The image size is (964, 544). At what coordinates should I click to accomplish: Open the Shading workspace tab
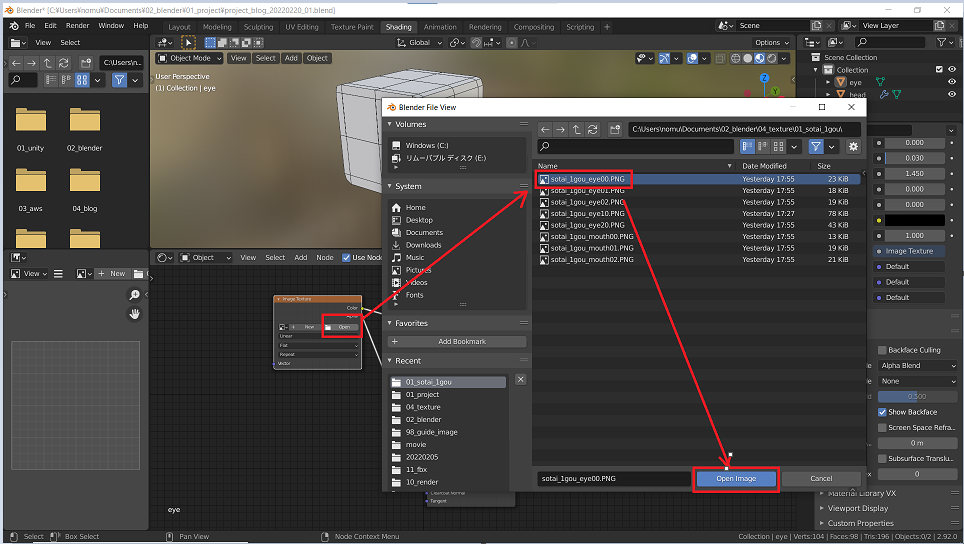[398, 27]
